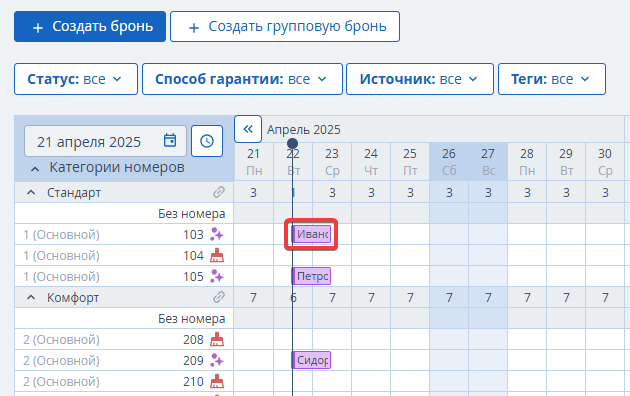This screenshot has width=630, height=396.
Task: Click cleaning broom icon for room 208
Action: [x=217, y=339]
